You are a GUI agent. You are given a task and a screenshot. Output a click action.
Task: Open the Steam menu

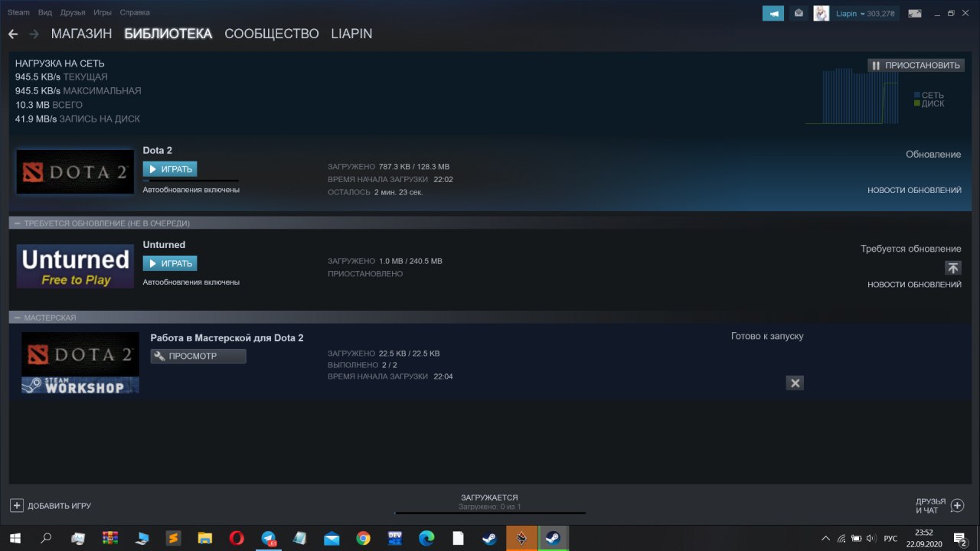18,13
